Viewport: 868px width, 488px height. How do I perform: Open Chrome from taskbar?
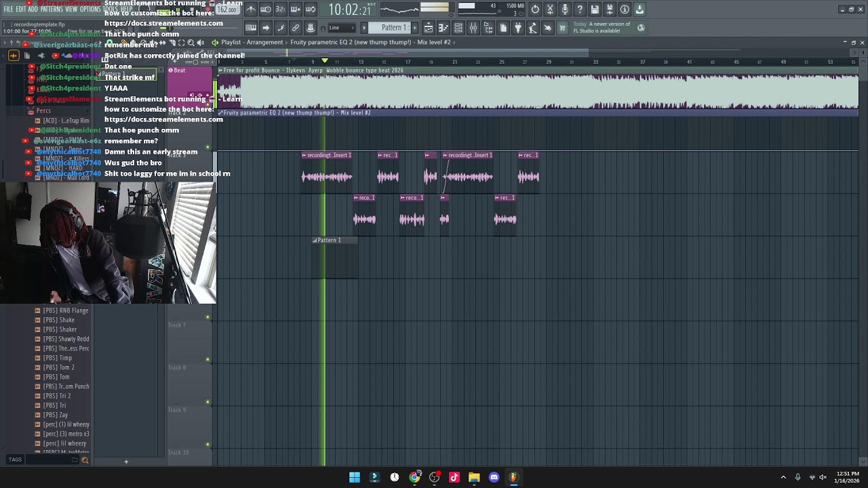(414, 477)
